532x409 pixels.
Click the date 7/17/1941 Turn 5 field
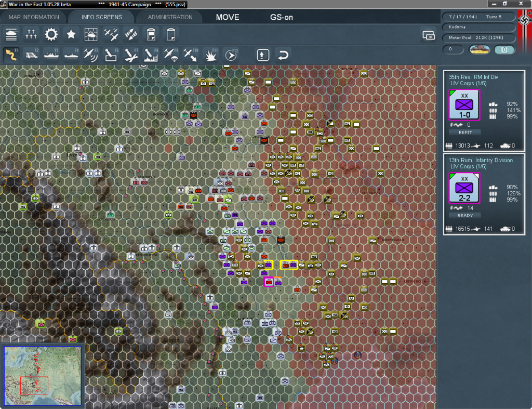478,17
